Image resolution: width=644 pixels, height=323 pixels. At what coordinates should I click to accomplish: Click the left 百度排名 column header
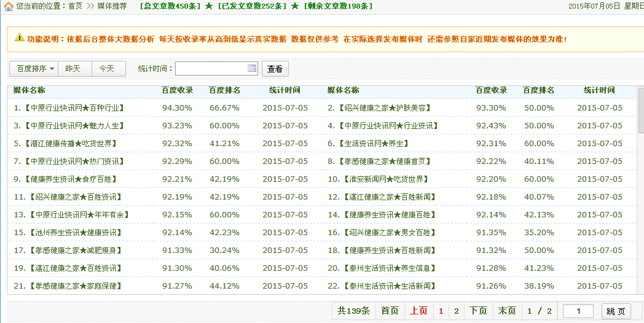[224, 90]
